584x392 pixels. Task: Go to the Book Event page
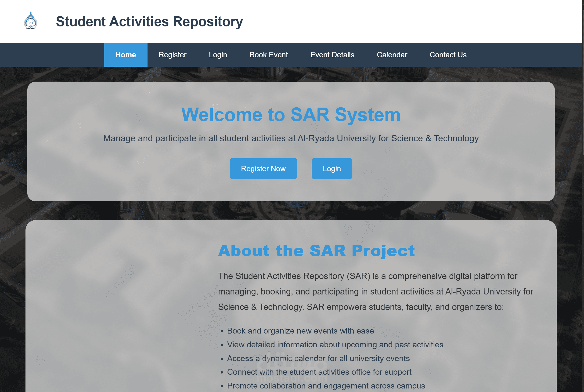pos(268,55)
